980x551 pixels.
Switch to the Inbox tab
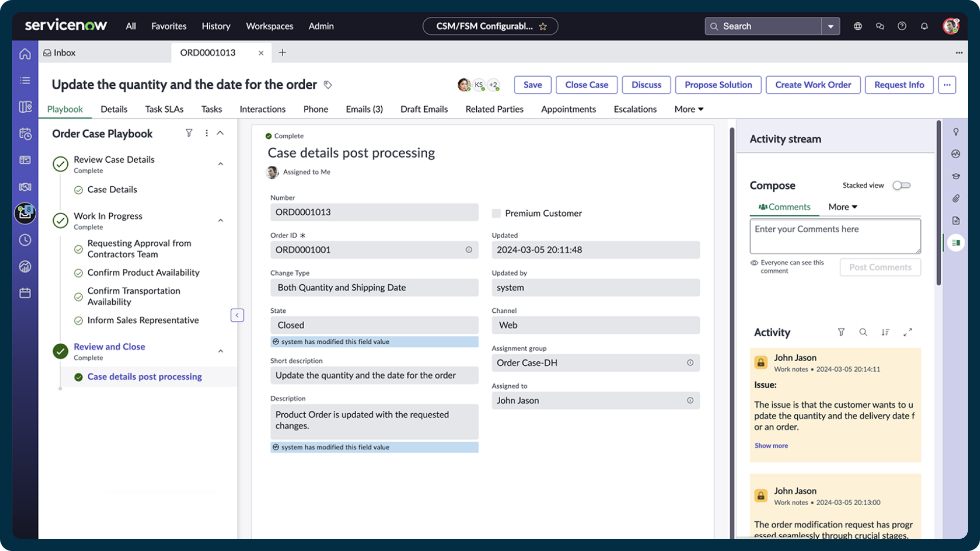(59, 53)
